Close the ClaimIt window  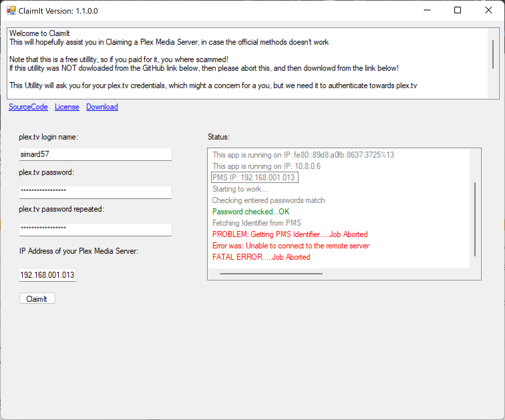tap(488, 10)
